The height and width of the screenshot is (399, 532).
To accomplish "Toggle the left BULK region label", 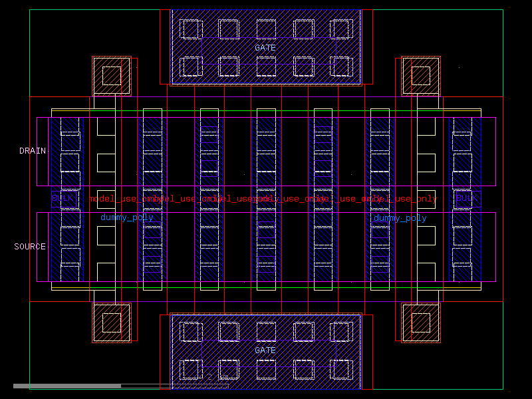I will coord(62,198).
